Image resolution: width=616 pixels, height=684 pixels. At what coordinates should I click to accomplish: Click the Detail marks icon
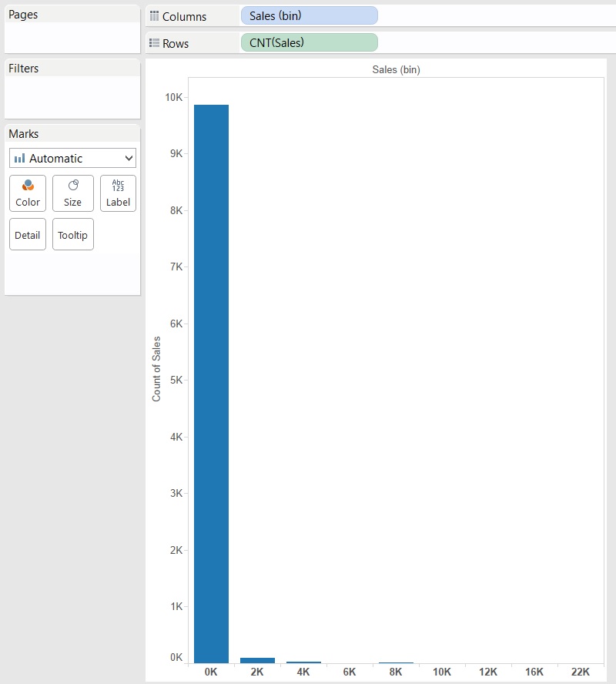coord(27,234)
